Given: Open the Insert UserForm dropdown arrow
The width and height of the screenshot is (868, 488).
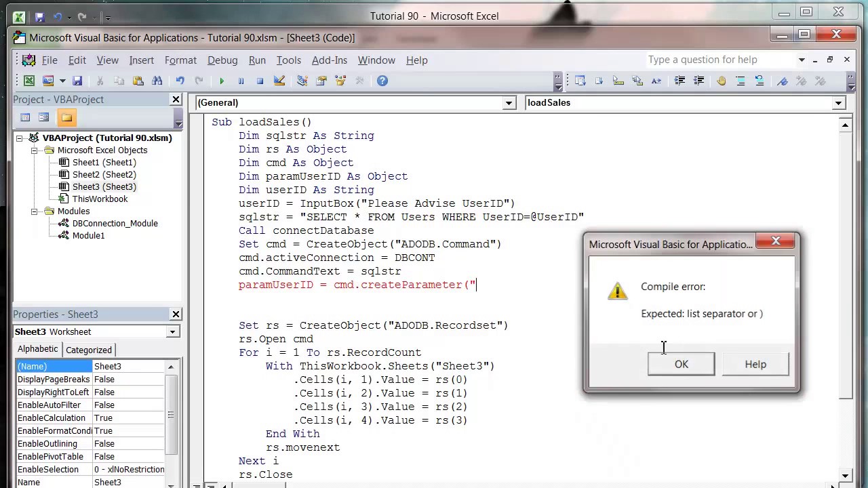Looking at the screenshot, I should tap(62, 81).
